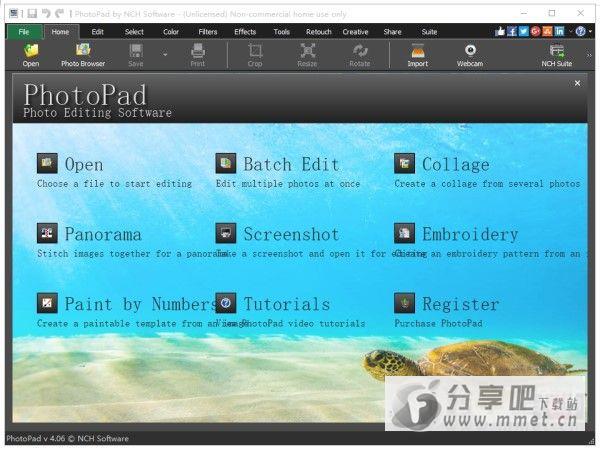Click the Save toolbar icon
The height and width of the screenshot is (450, 600).
[136, 55]
